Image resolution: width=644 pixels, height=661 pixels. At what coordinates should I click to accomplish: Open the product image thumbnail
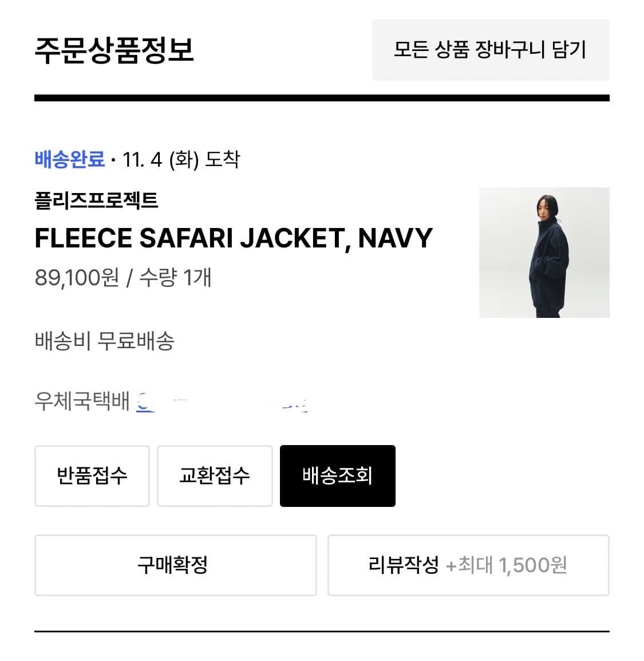pos(544,253)
